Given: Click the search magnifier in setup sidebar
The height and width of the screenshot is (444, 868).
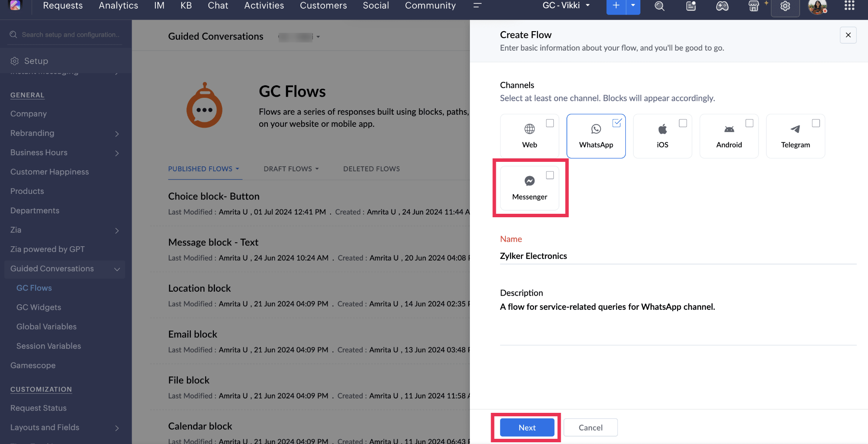Looking at the screenshot, I should click(x=13, y=35).
